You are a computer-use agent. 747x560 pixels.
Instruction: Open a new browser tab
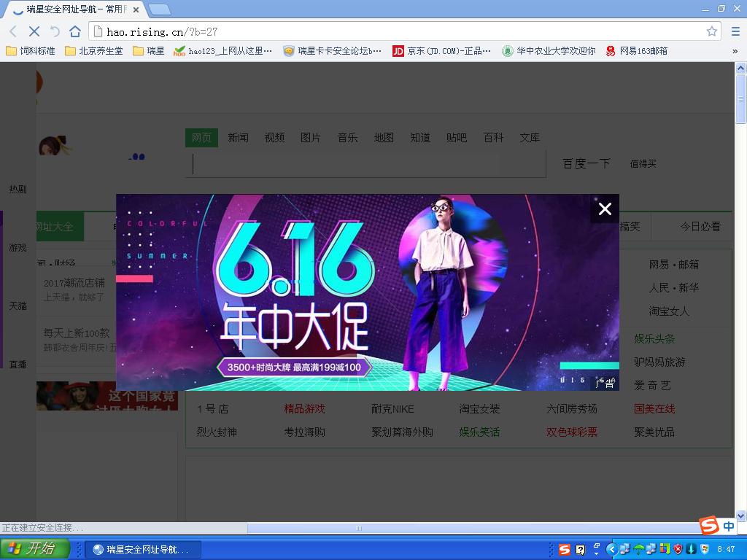coord(159,9)
